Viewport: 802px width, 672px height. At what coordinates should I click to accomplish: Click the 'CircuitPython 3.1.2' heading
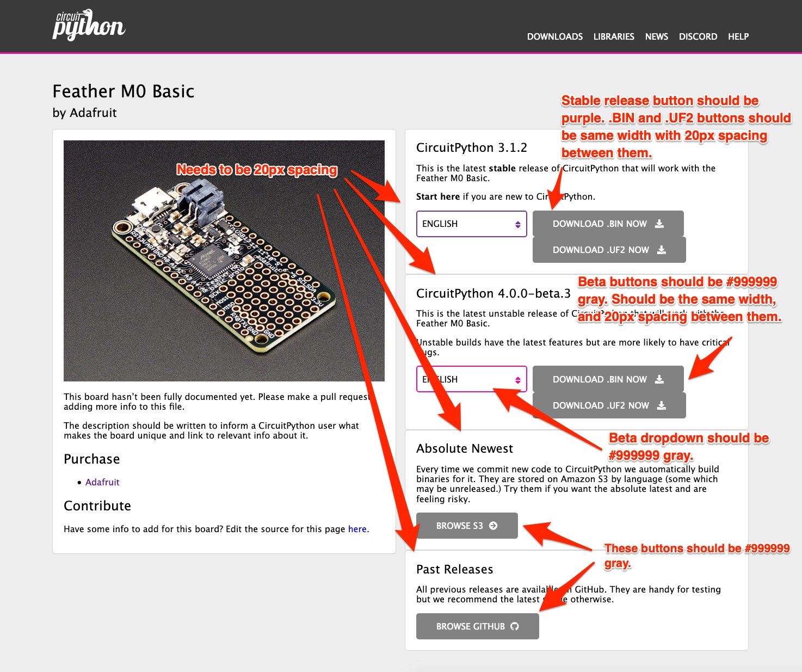(x=472, y=147)
